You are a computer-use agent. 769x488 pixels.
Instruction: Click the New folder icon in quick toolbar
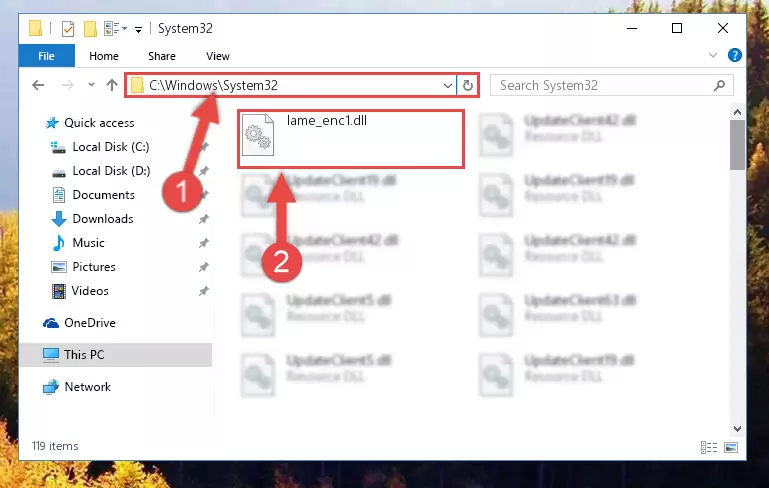tap(90, 29)
